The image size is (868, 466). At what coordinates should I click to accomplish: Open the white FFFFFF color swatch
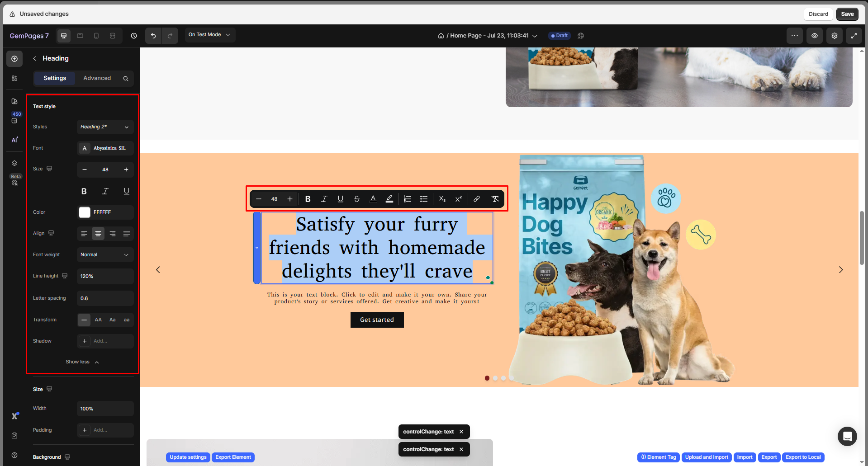tap(85, 212)
